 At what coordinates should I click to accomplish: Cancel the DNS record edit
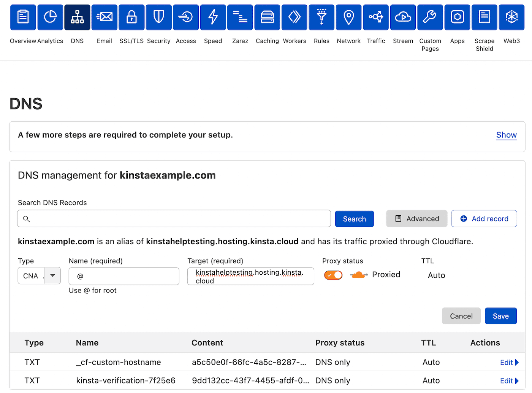coord(461,316)
